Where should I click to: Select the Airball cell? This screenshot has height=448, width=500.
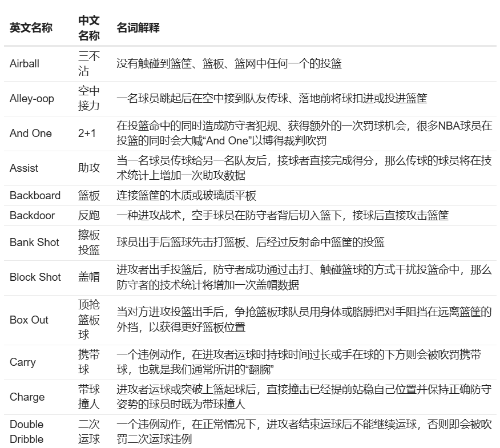click(x=24, y=64)
